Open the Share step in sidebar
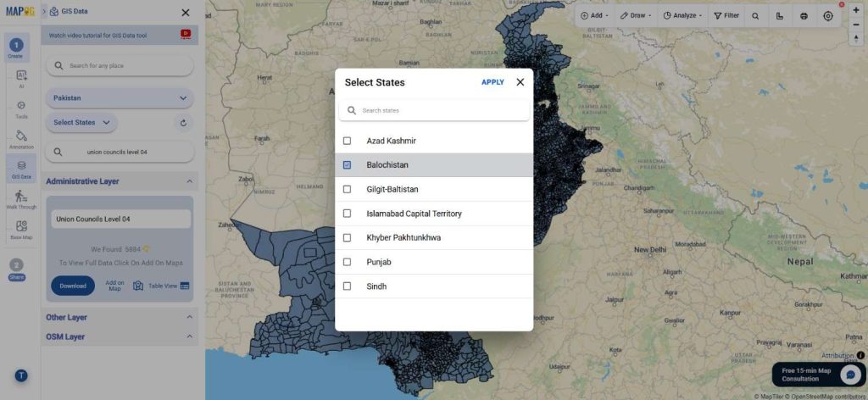Viewport: 868px width, 400px height. click(x=17, y=269)
